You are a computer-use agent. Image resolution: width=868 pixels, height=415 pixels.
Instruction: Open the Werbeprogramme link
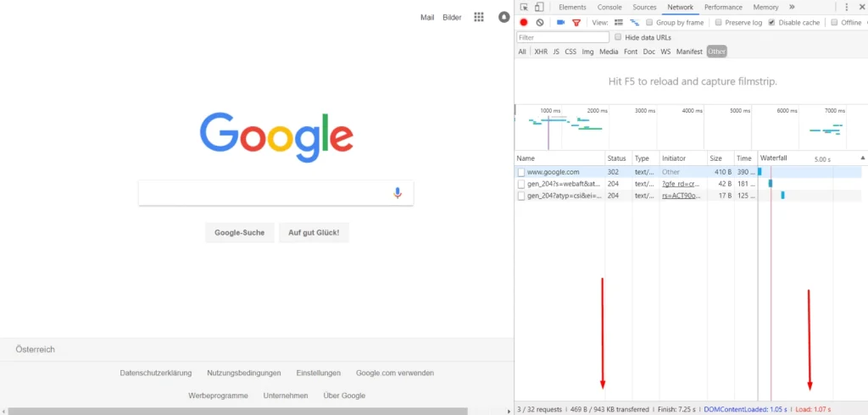(x=218, y=396)
